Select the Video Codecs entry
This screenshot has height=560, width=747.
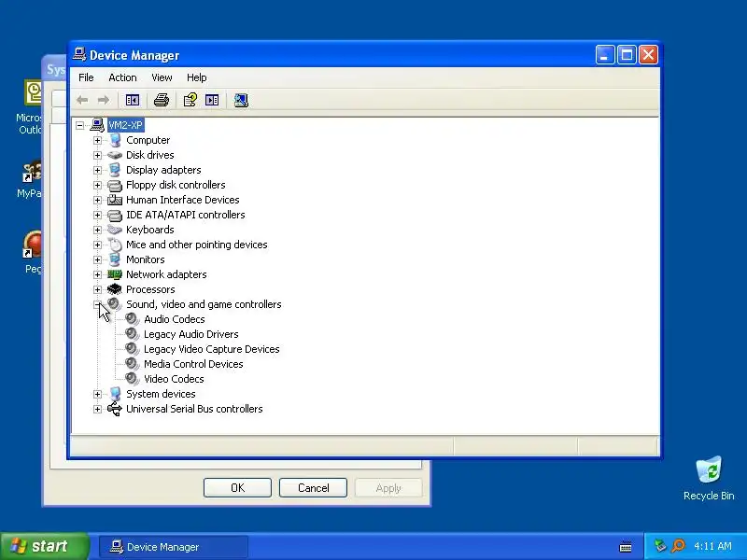point(174,379)
